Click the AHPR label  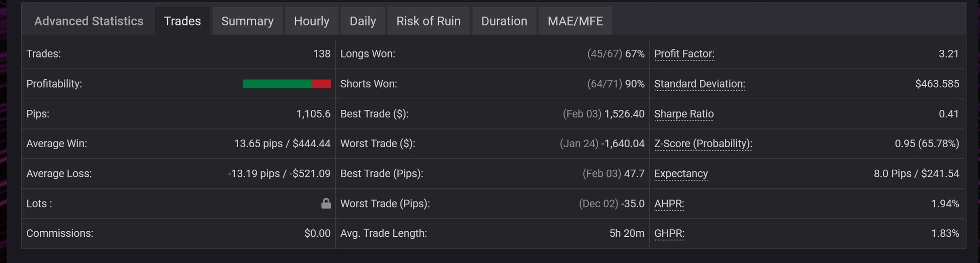(x=669, y=204)
